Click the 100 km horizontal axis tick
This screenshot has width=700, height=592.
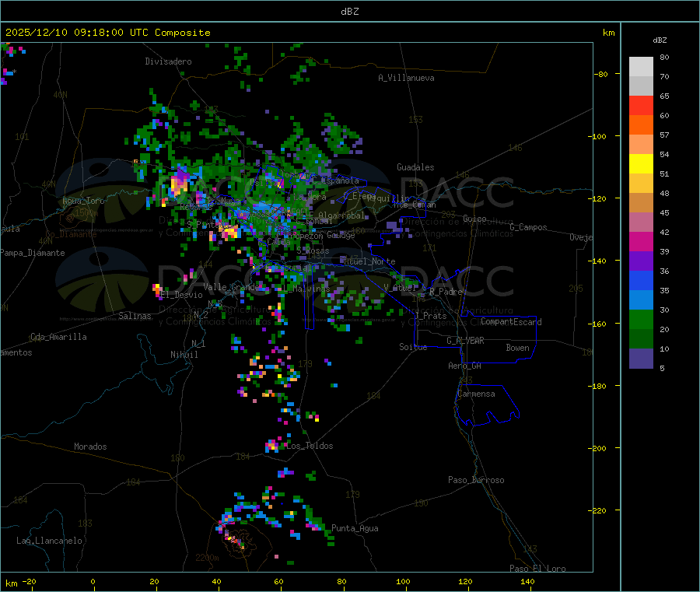click(x=403, y=581)
